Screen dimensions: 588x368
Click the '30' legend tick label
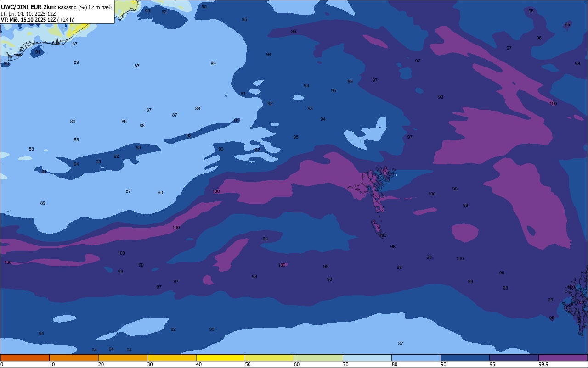click(150, 364)
